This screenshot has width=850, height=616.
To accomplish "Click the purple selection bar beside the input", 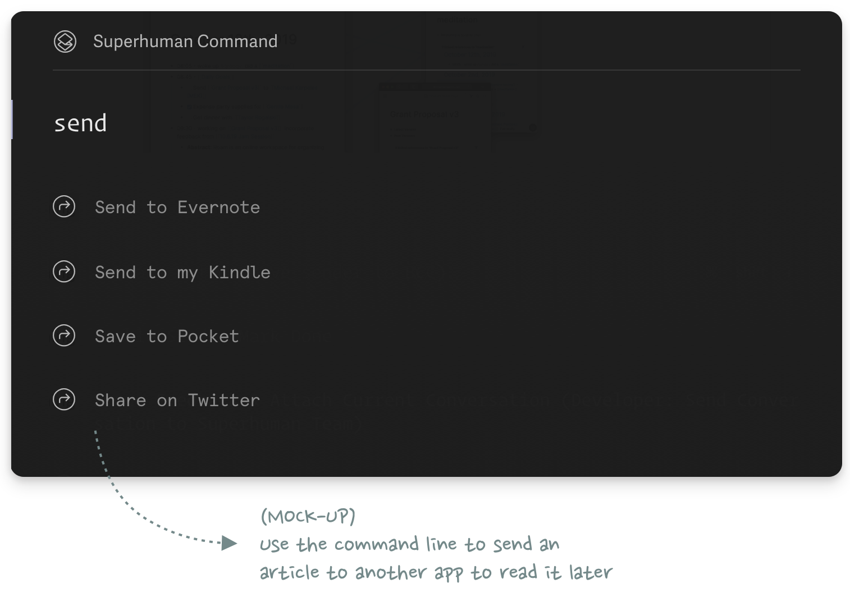I will 12,119.
